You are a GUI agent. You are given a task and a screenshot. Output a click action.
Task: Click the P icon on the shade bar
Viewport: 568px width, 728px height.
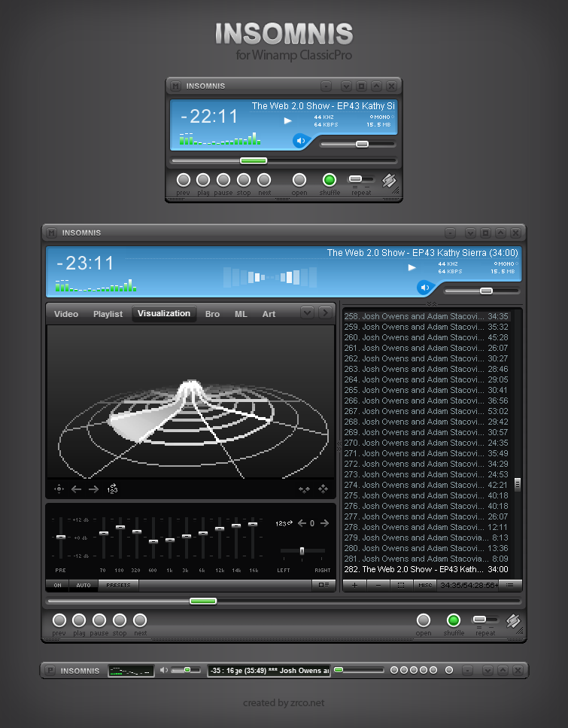pyautogui.click(x=50, y=671)
